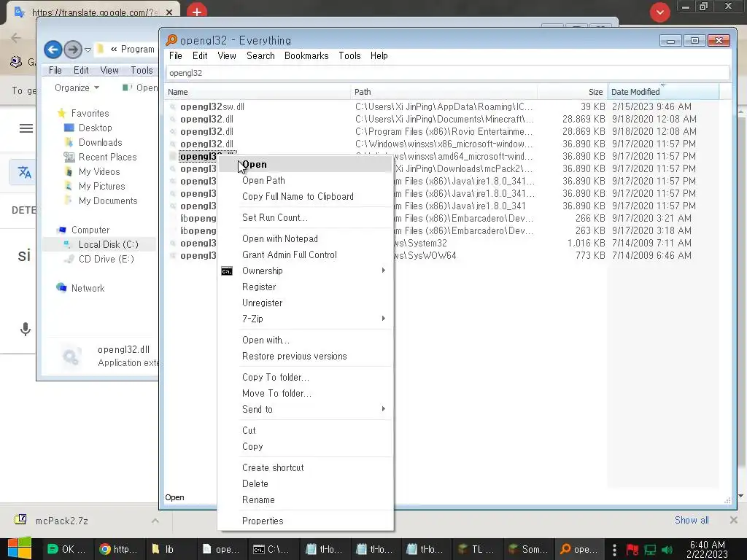Select Open with Notepad
The width and height of the screenshot is (747, 560).
pos(305,238)
